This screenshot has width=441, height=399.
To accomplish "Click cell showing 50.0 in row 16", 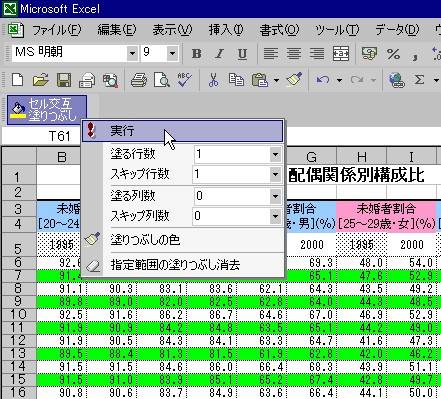I will point(412,392).
